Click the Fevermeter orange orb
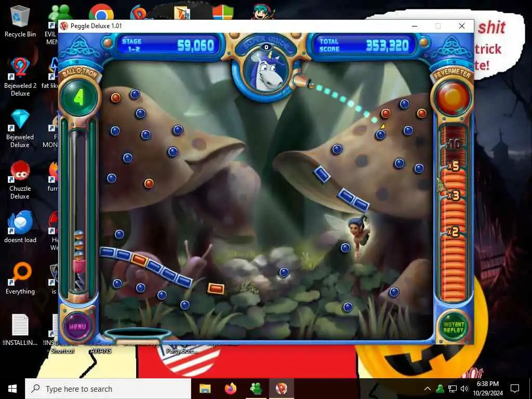This screenshot has width=532, height=399. click(x=453, y=98)
